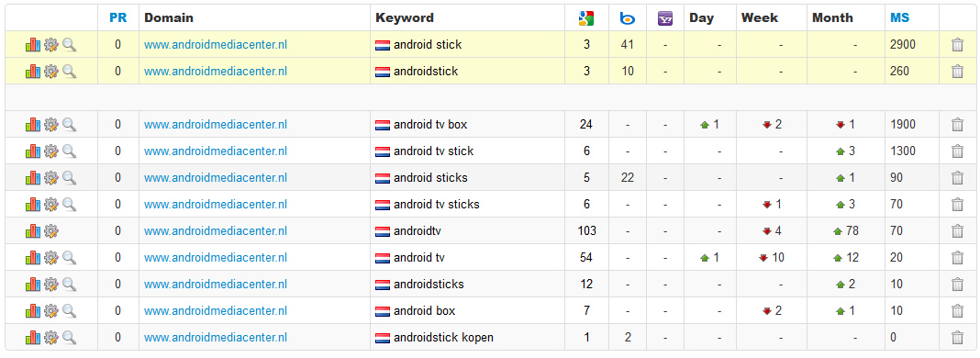
Task: Delete the android sticks keyword row
Action: click(957, 178)
